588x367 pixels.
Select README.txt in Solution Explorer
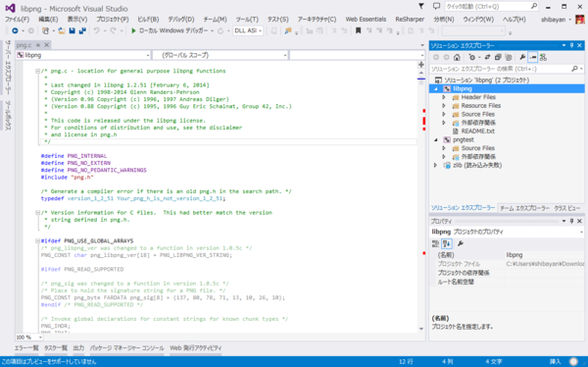tap(477, 131)
